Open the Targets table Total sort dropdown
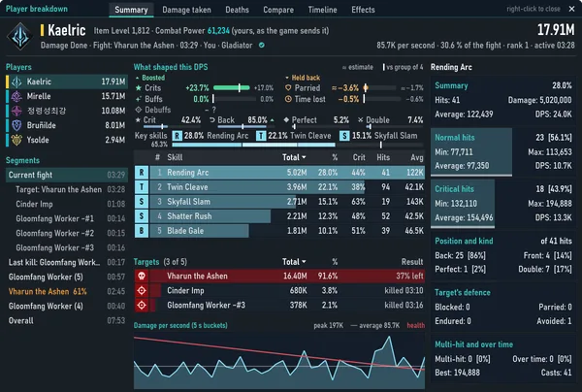 pyautogui.click(x=294, y=262)
